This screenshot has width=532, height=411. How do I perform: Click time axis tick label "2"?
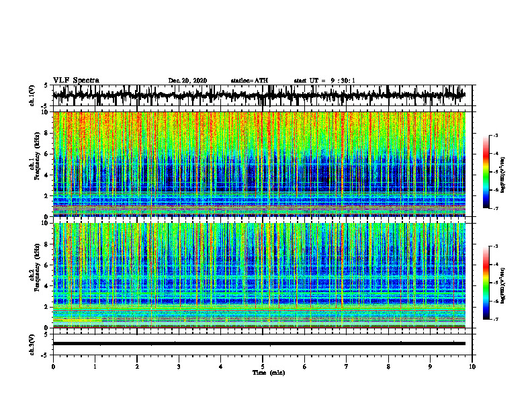(137, 367)
